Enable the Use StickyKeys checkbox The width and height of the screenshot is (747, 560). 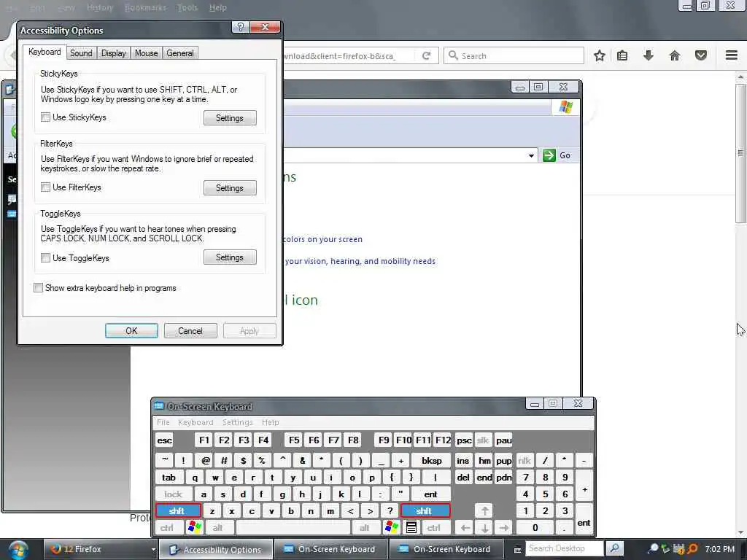pos(45,117)
